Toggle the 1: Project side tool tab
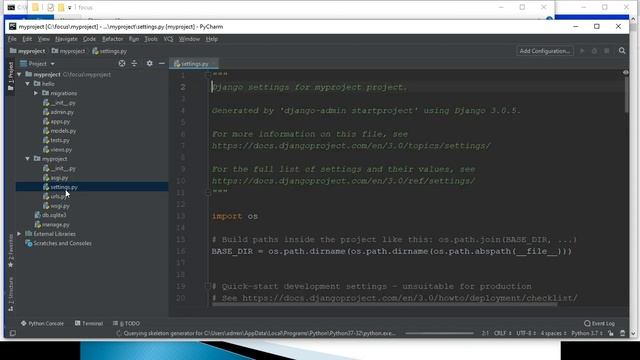Viewport: 640px width, 360px height. click(x=11, y=77)
